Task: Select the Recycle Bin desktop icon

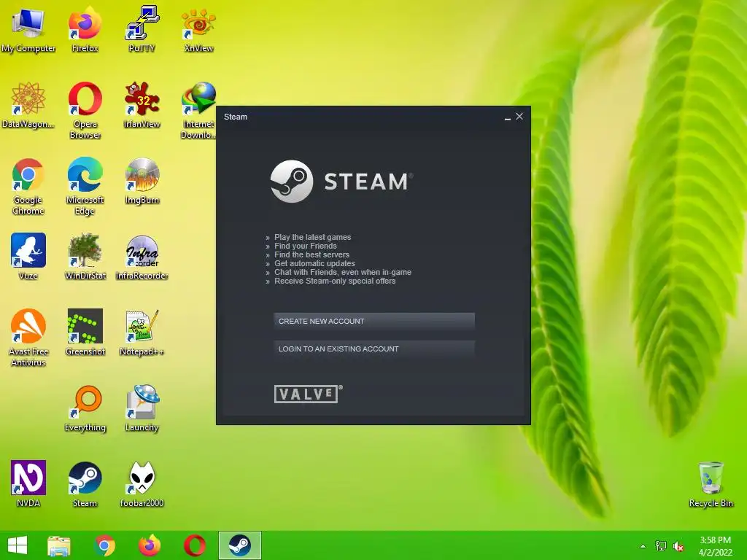Action: pos(711,484)
